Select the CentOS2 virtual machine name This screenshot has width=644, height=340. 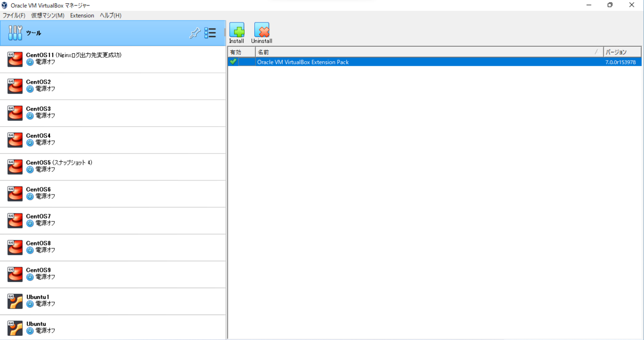[x=38, y=82]
